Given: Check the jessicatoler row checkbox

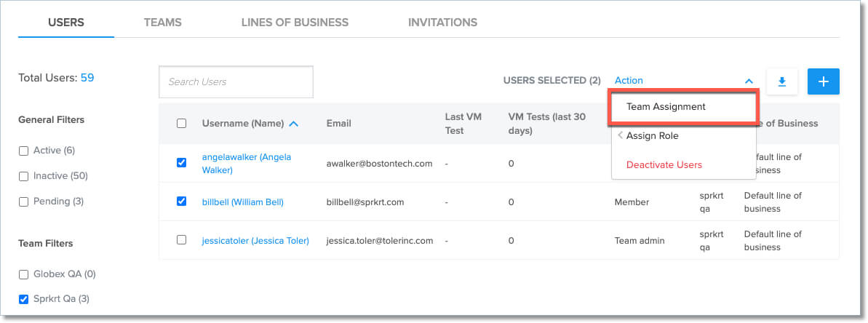Looking at the screenshot, I should click(182, 240).
